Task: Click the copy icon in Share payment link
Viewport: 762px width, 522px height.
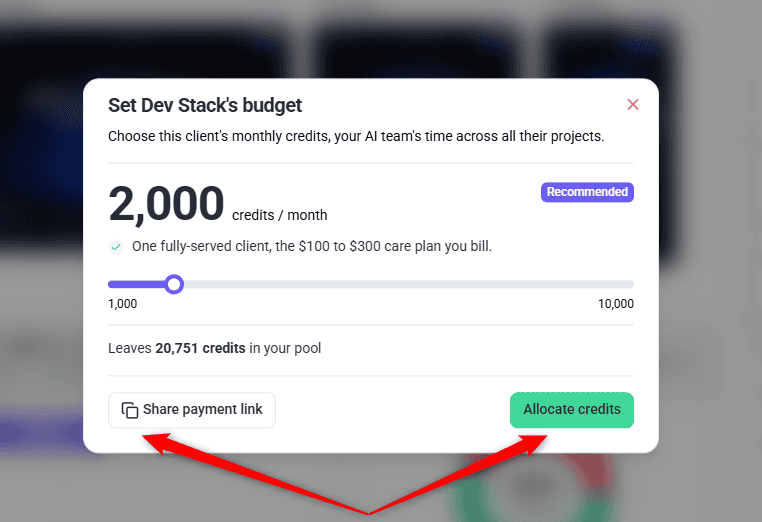Action: tap(130, 410)
